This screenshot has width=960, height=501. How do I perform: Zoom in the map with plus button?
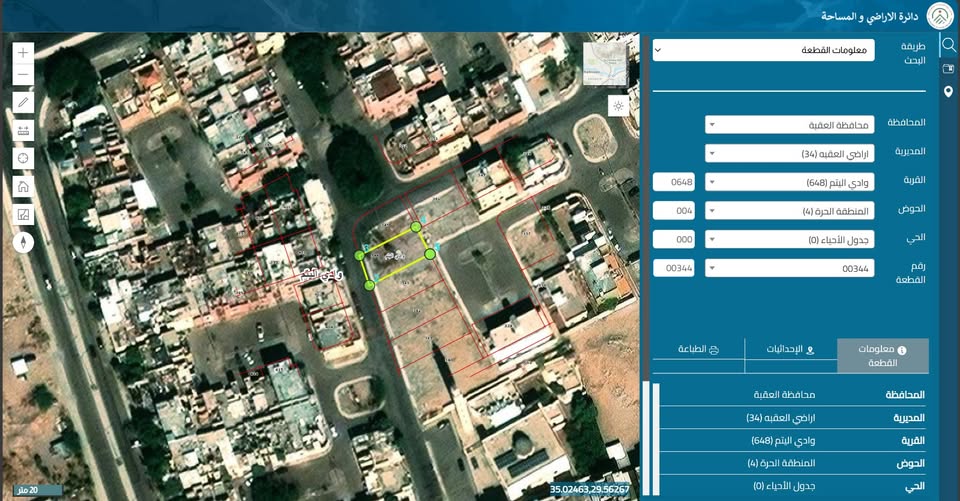coord(23,53)
